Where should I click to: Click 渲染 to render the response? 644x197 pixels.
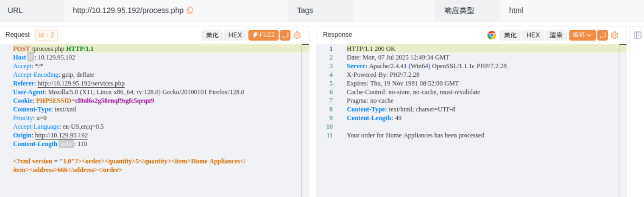pos(556,35)
